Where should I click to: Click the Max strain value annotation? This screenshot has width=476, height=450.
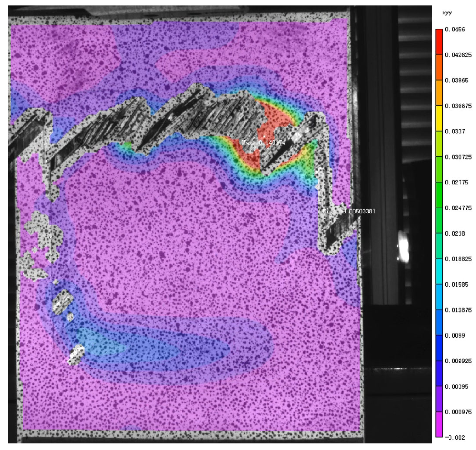click(263, 142)
